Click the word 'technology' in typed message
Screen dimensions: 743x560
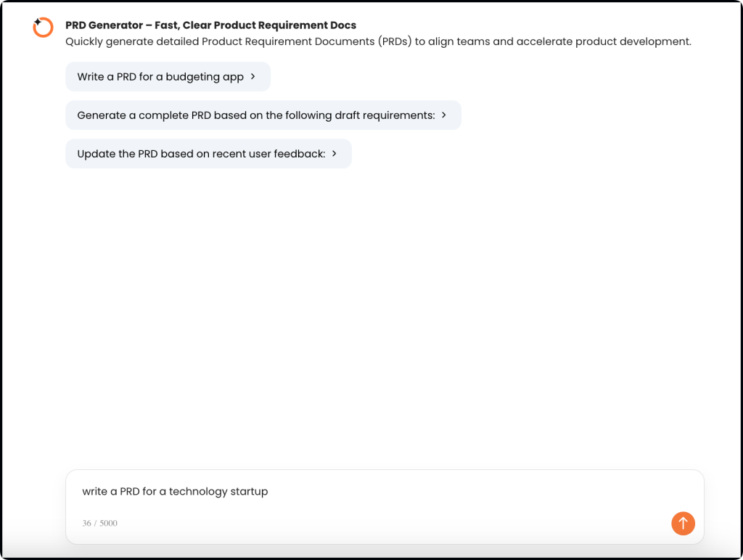[198, 492]
